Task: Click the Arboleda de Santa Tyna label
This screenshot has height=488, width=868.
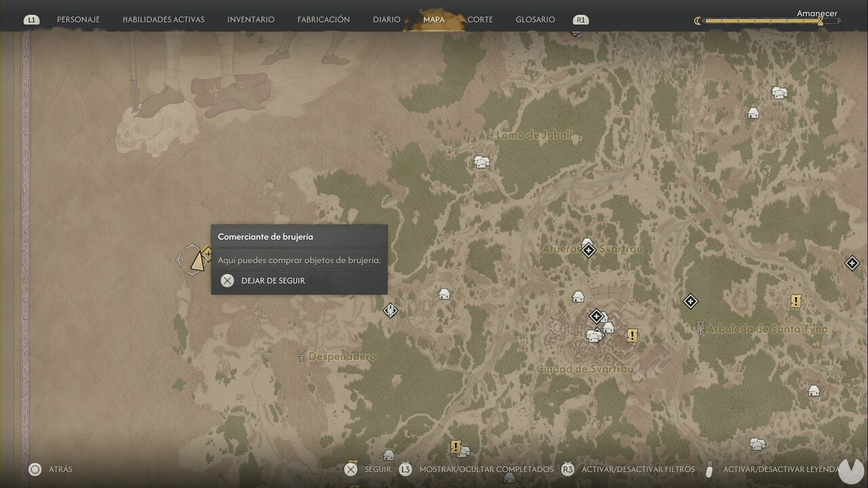Action: (x=768, y=329)
